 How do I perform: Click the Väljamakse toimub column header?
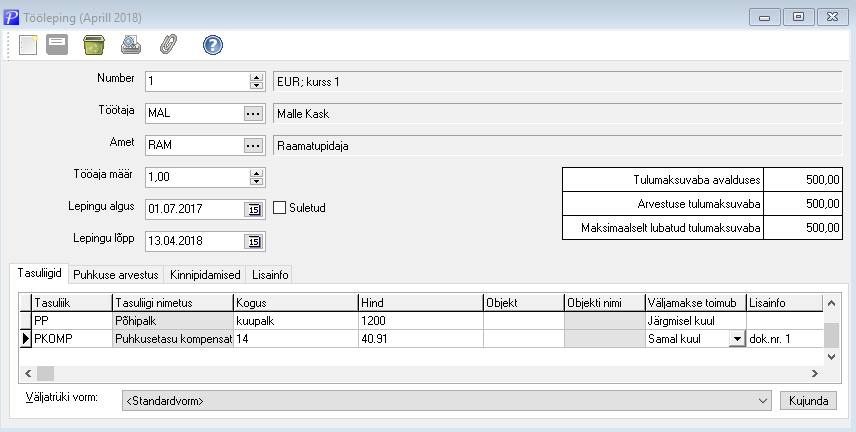click(696, 303)
